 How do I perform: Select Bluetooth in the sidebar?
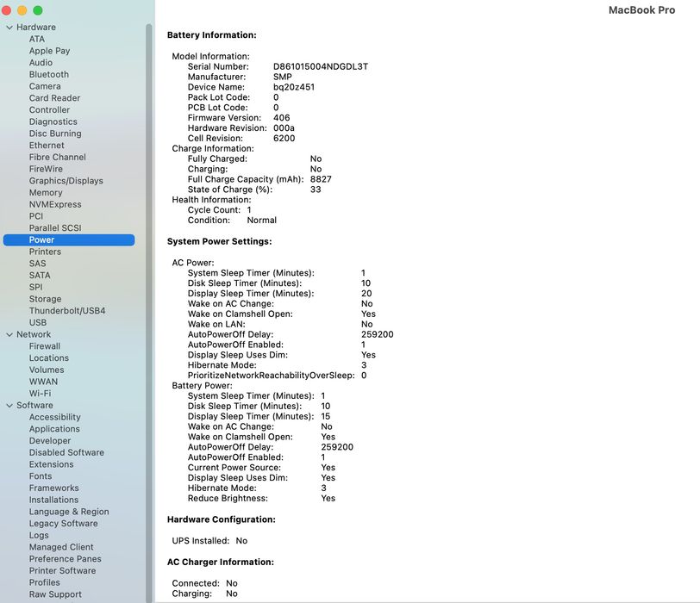point(48,74)
